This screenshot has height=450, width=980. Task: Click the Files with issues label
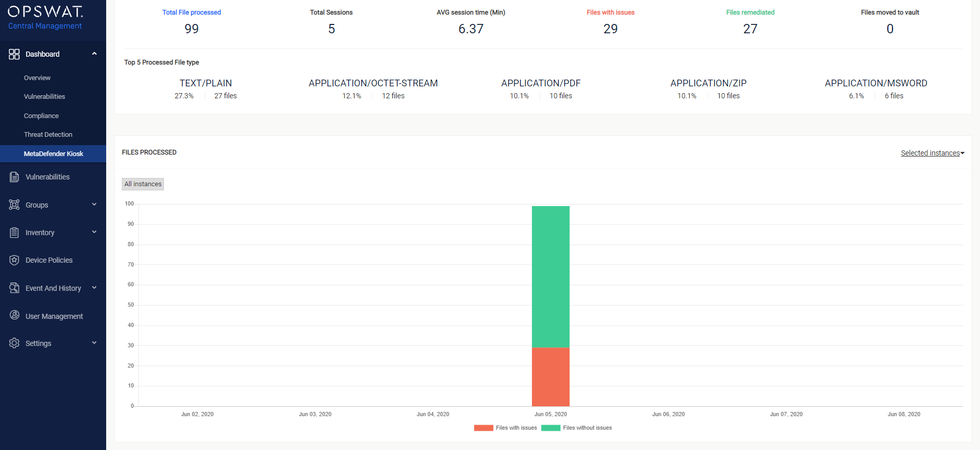[x=610, y=12]
